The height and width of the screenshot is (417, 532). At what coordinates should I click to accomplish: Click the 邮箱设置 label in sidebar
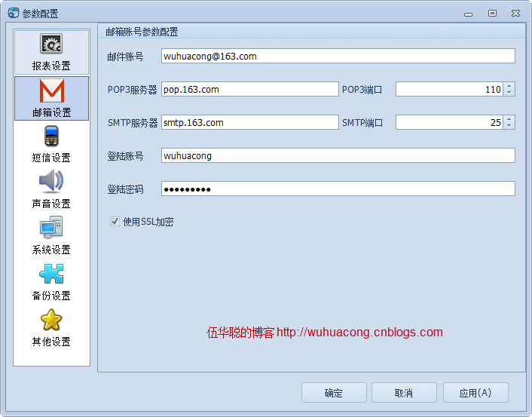pos(51,112)
